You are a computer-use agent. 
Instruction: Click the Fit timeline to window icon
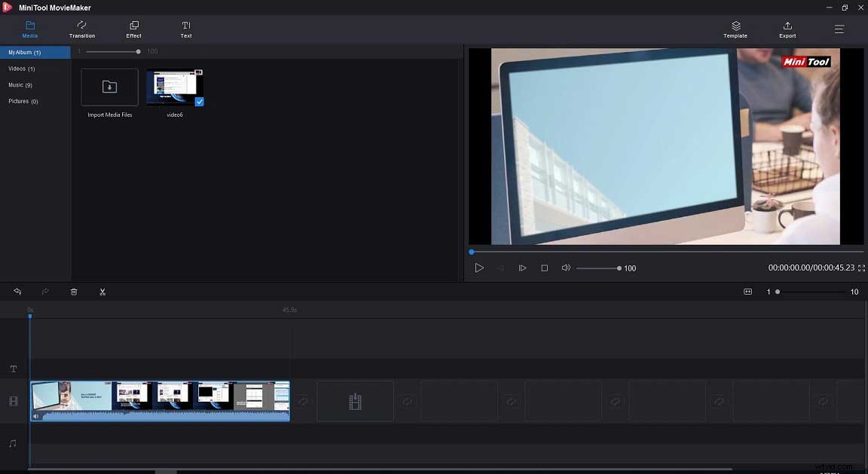[x=747, y=292]
